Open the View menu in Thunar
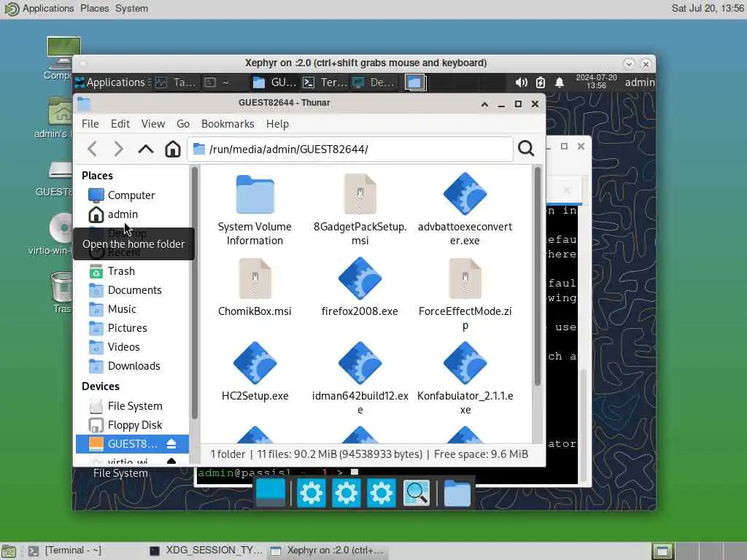The image size is (747, 560). (x=153, y=124)
